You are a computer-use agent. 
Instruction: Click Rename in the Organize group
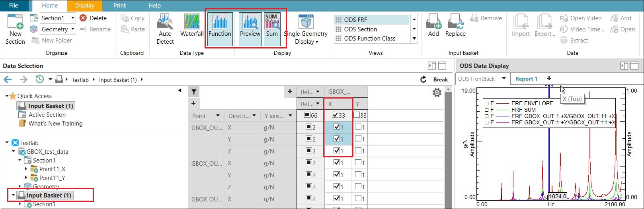[x=95, y=29]
